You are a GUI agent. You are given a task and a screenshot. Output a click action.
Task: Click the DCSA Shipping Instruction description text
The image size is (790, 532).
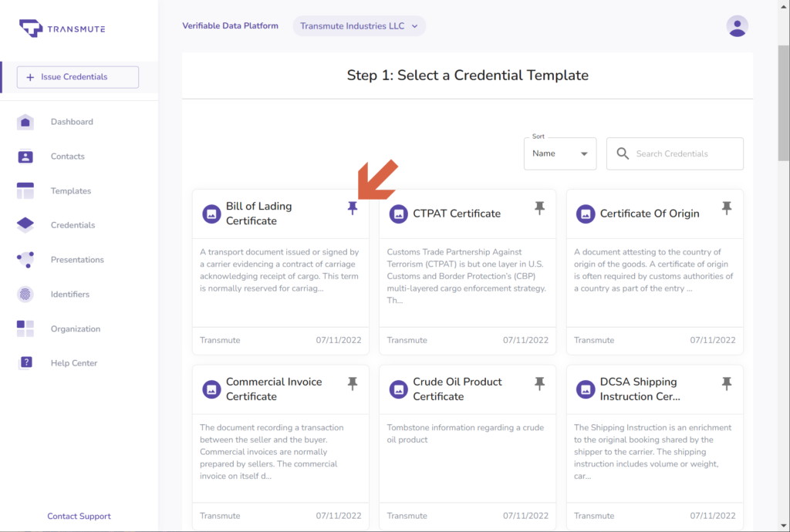pos(653,452)
